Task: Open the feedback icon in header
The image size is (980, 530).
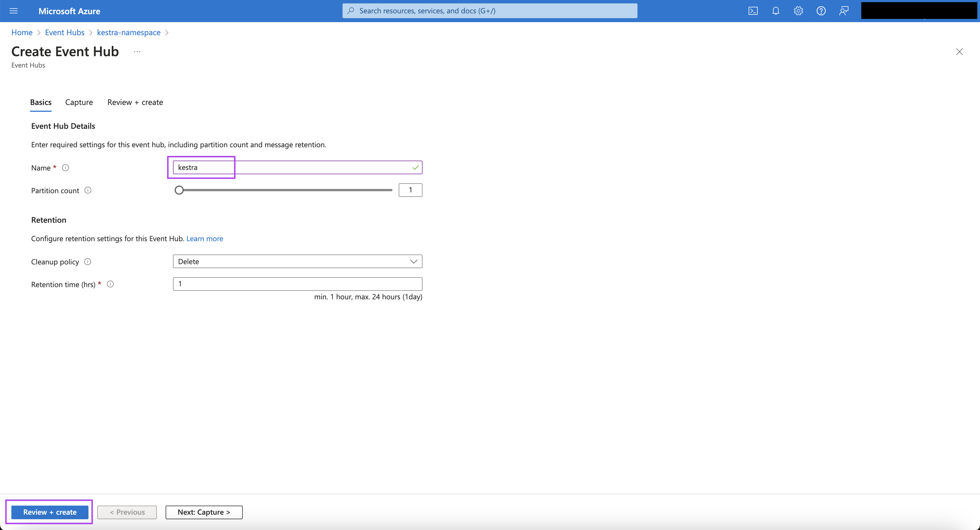Action: (x=843, y=11)
